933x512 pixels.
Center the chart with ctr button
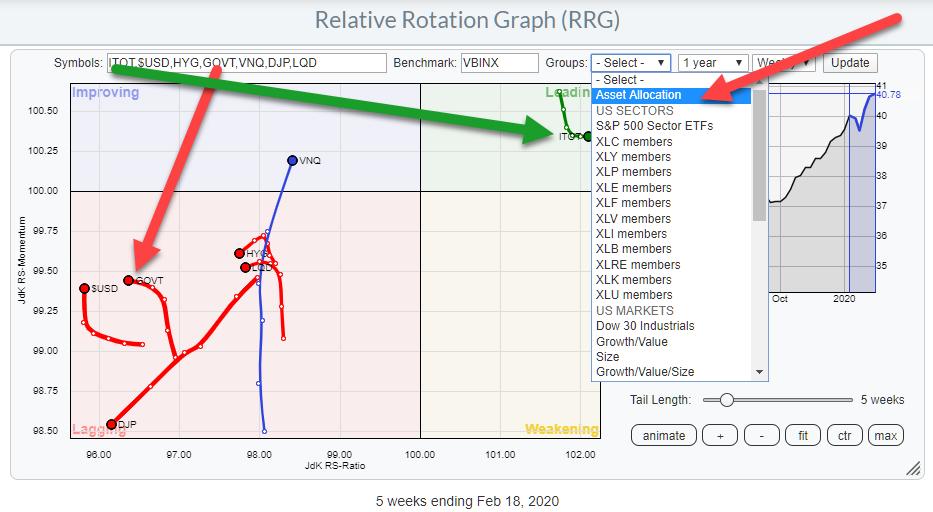click(845, 435)
